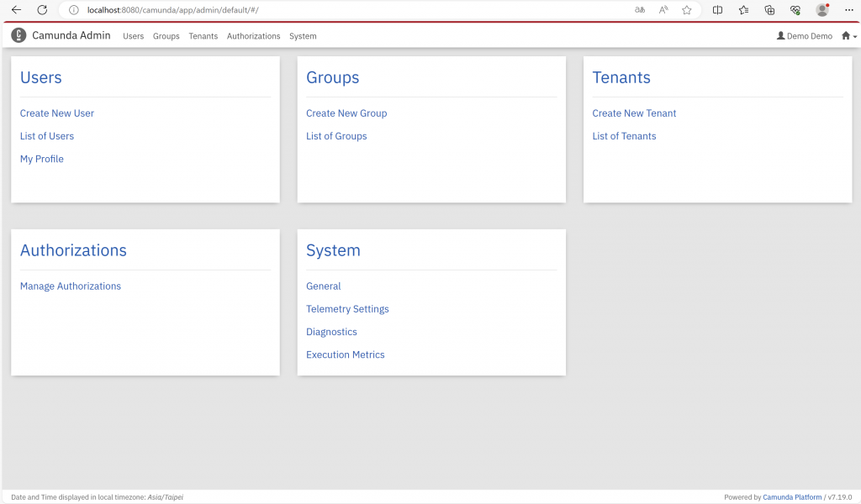
Task: Open Tenants in top navigation bar
Action: pos(203,36)
